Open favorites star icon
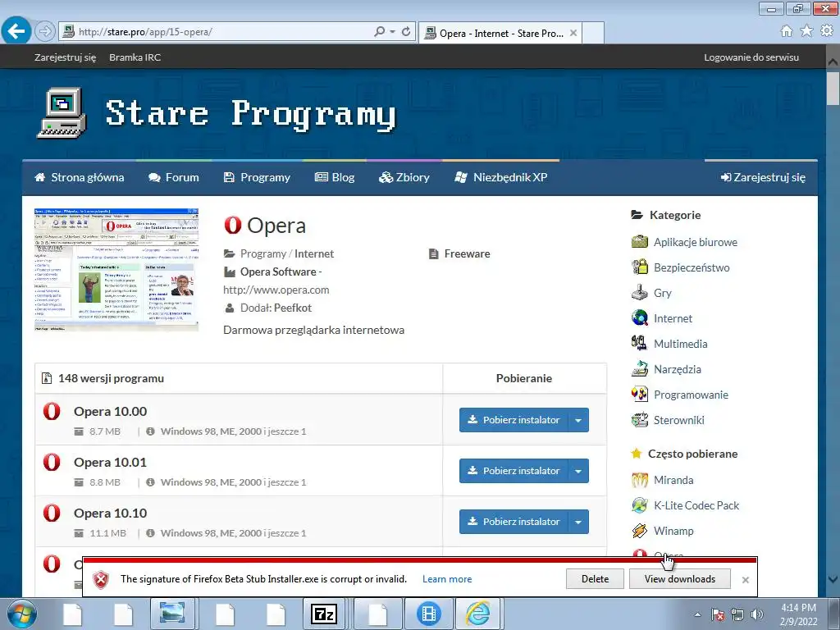 pos(806,31)
